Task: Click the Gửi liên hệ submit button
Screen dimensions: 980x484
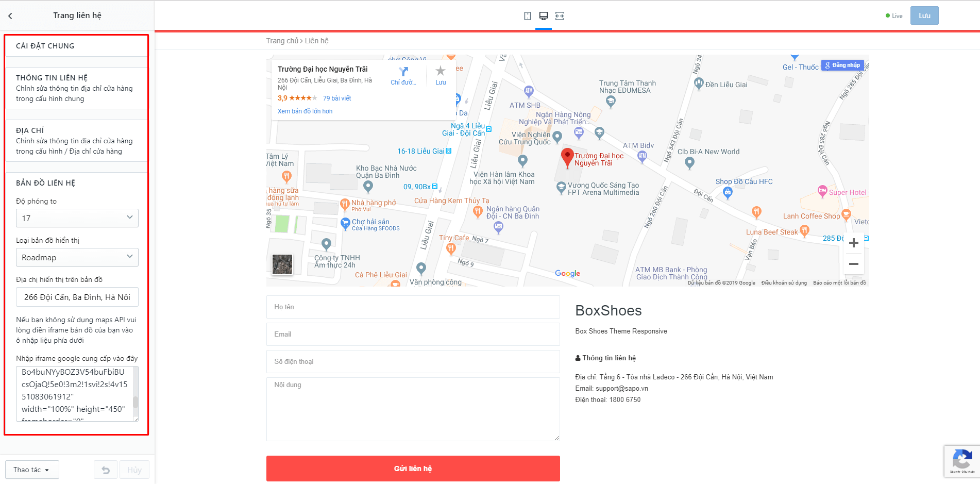Action: tap(413, 469)
